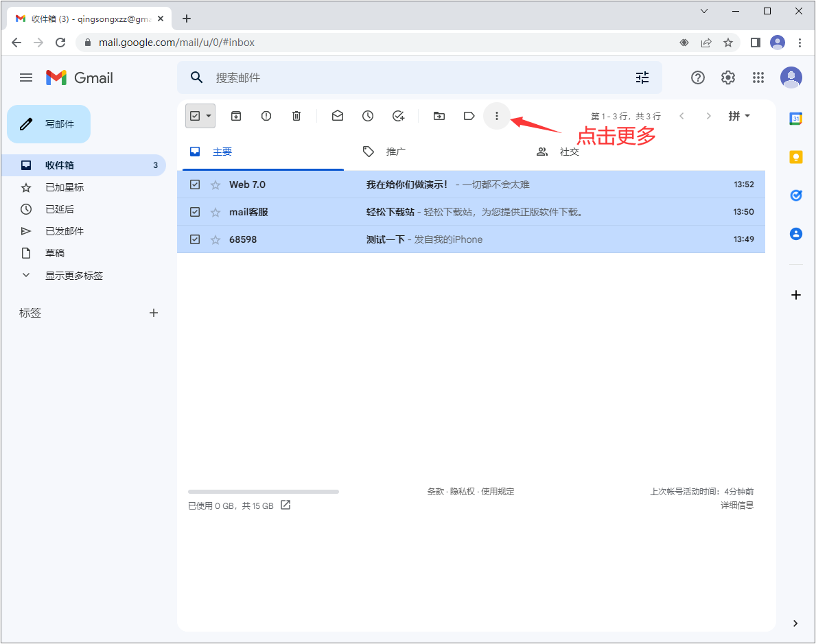
Task: Star the Web 7.0 email
Action: (215, 184)
